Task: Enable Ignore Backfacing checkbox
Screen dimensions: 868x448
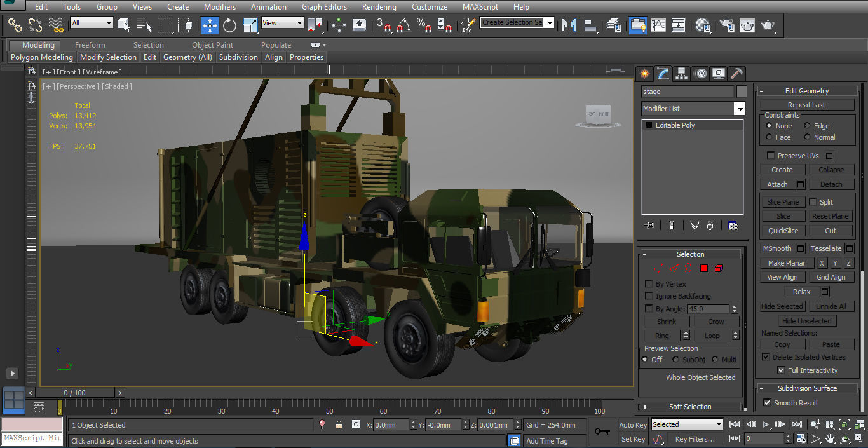Action: tap(649, 296)
